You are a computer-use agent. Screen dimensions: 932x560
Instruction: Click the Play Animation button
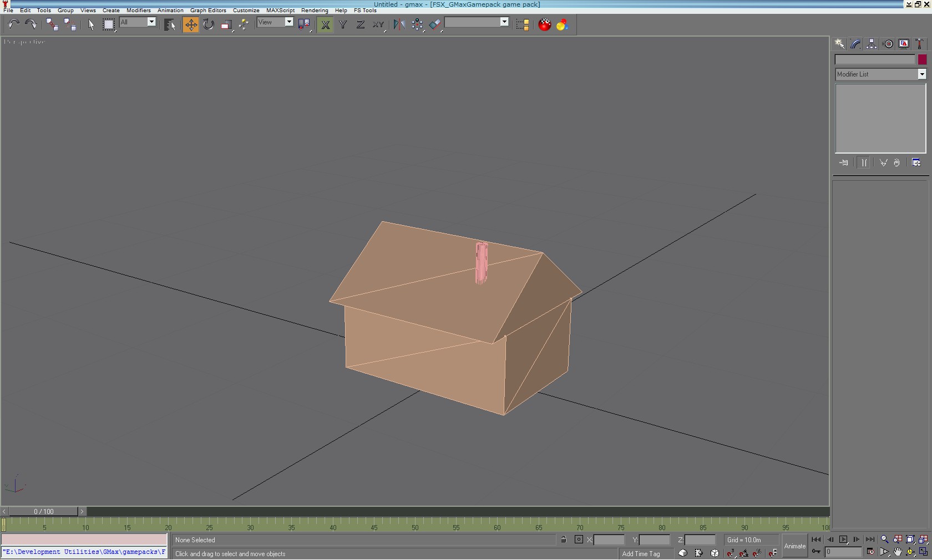coord(843,539)
